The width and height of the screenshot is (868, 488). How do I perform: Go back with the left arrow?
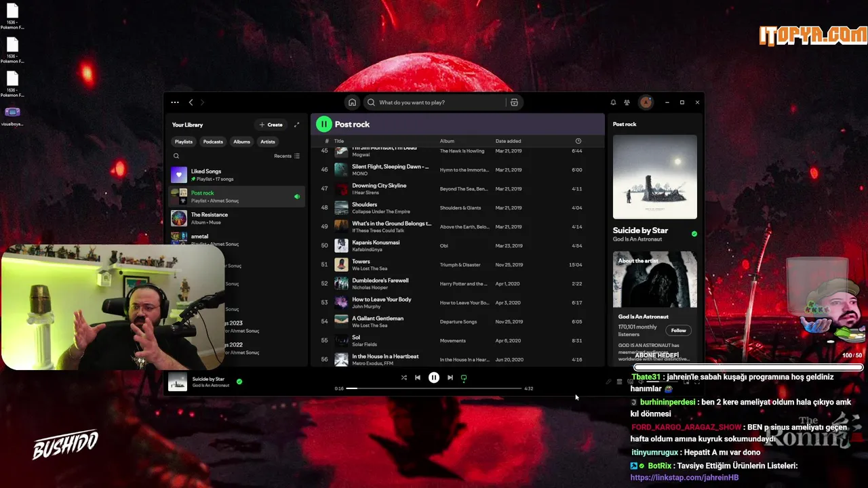coord(191,102)
